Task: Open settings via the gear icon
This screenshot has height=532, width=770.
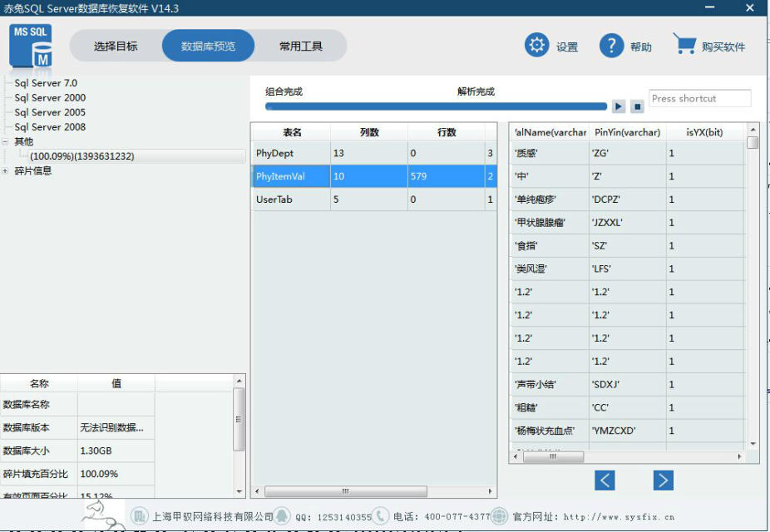Action: click(x=536, y=45)
